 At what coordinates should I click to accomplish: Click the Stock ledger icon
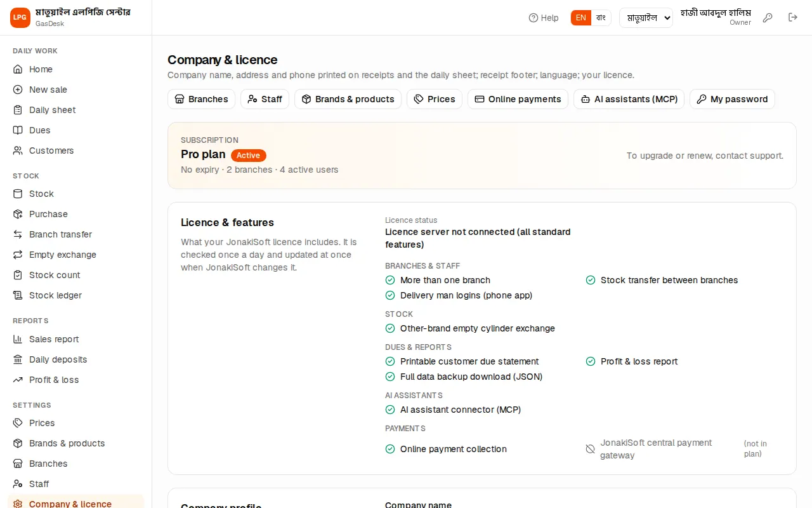18,295
